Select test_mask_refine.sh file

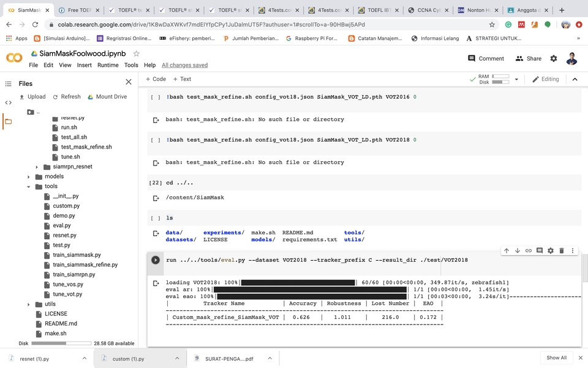86,147
